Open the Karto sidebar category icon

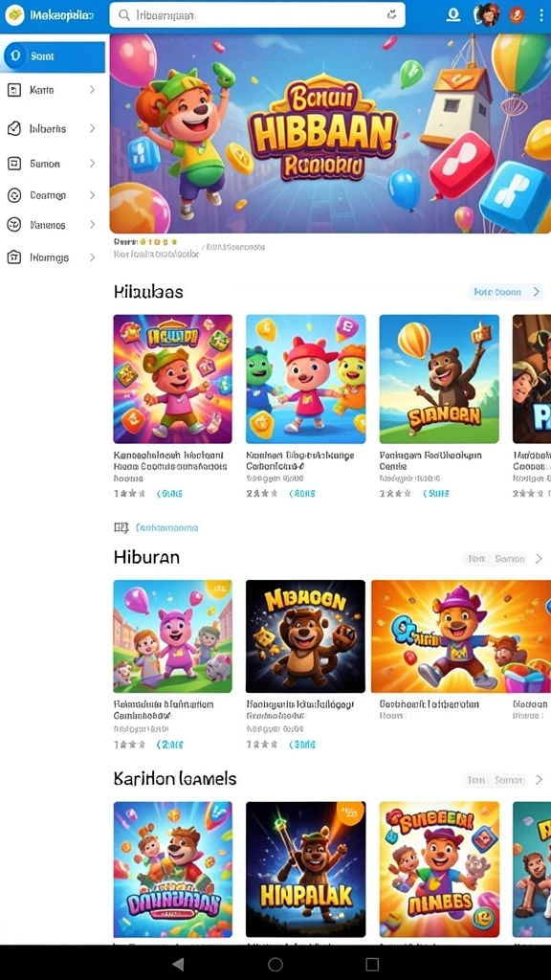point(13,90)
